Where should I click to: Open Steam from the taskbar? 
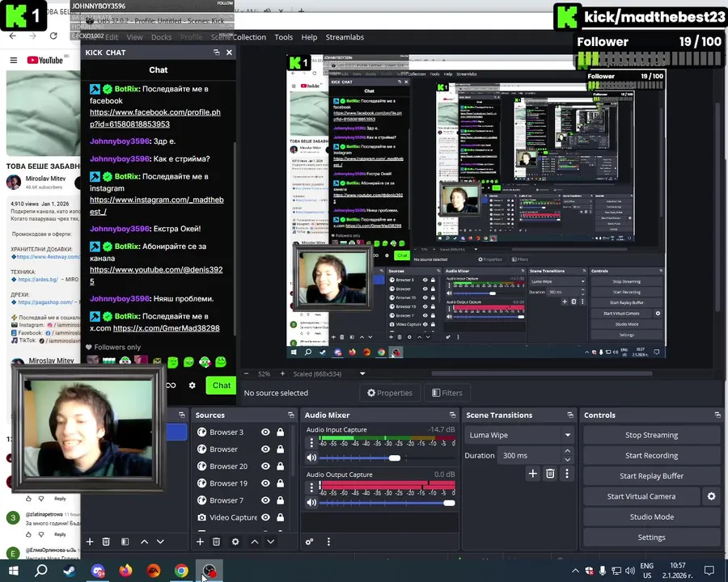pos(70,571)
